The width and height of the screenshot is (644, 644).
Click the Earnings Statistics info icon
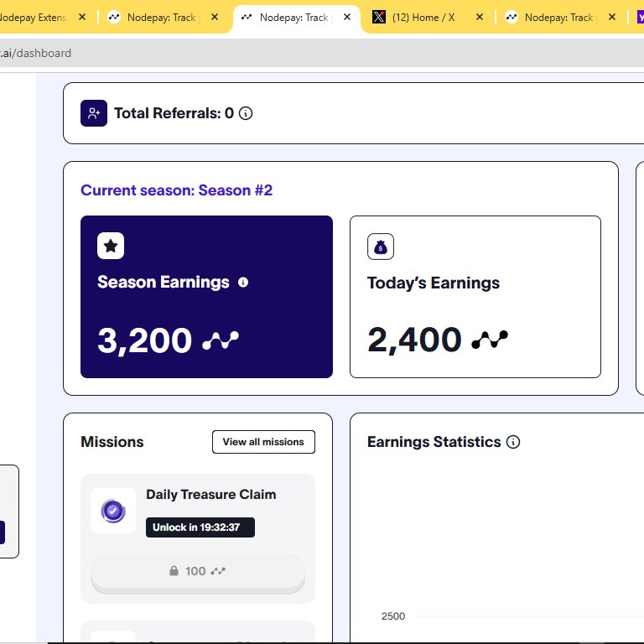[513, 442]
